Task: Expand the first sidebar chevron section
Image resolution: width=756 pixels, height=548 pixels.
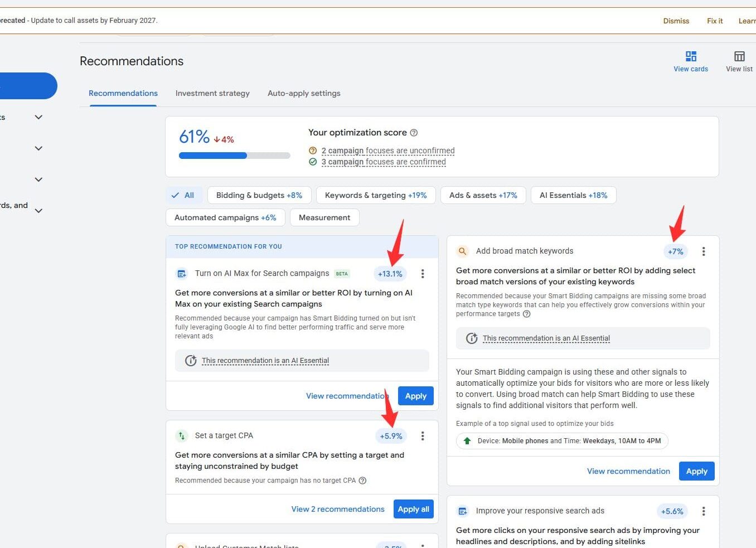Action: click(x=38, y=117)
